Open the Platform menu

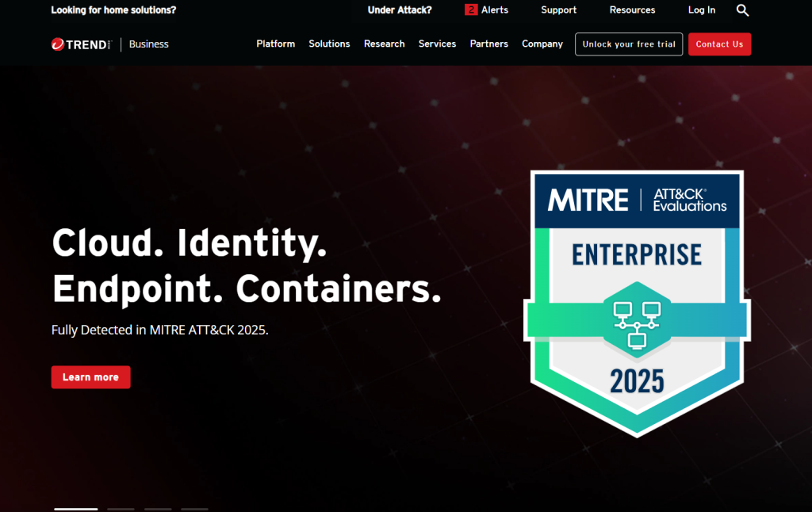(275, 44)
